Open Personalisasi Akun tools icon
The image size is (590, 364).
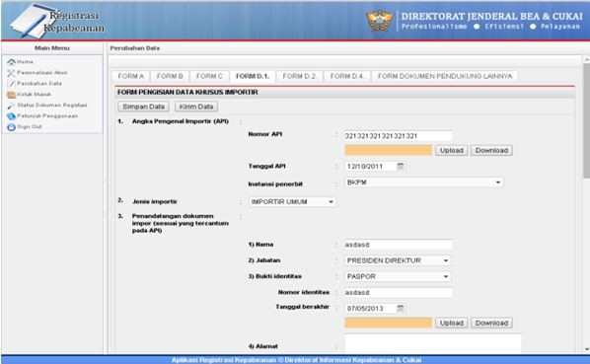click(11, 73)
